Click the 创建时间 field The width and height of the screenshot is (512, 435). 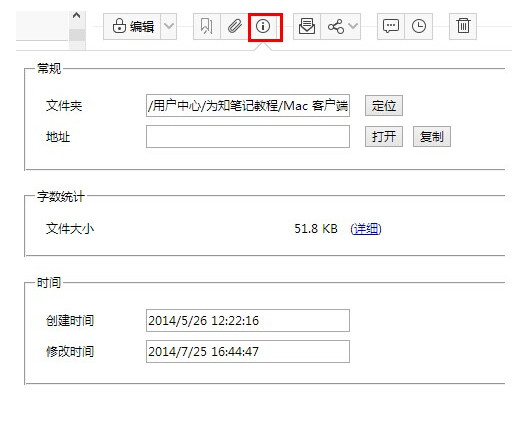pyautogui.click(x=248, y=320)
